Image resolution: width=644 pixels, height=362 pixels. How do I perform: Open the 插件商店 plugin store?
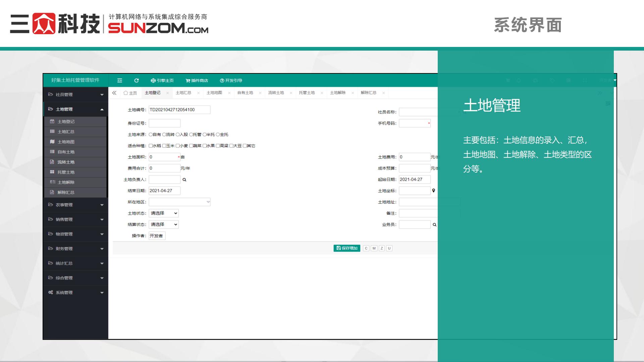tap(197, 80)
